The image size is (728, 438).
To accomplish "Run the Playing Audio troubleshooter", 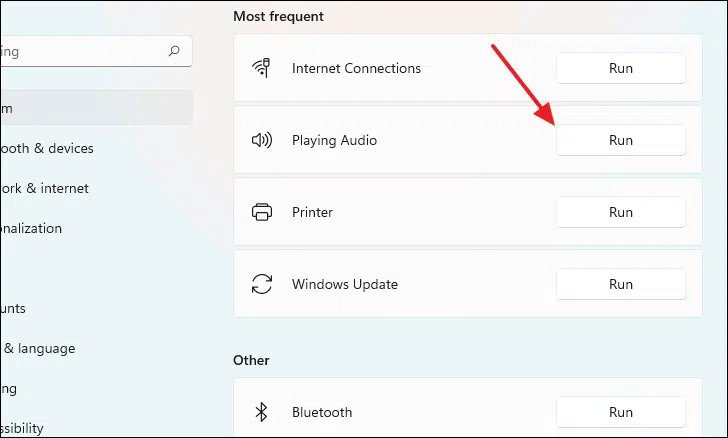I will click(621, 140).
